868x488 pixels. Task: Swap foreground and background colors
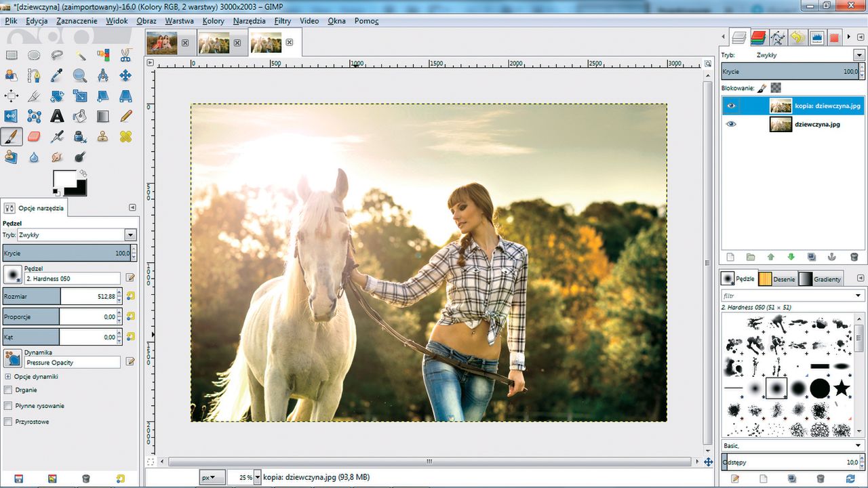(83, 174)
